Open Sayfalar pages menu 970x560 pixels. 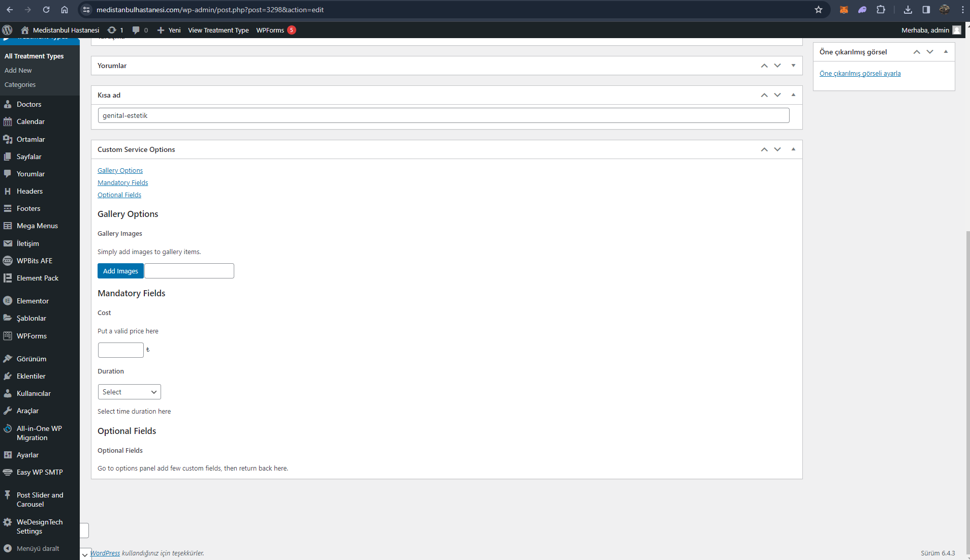click(29, 157)
